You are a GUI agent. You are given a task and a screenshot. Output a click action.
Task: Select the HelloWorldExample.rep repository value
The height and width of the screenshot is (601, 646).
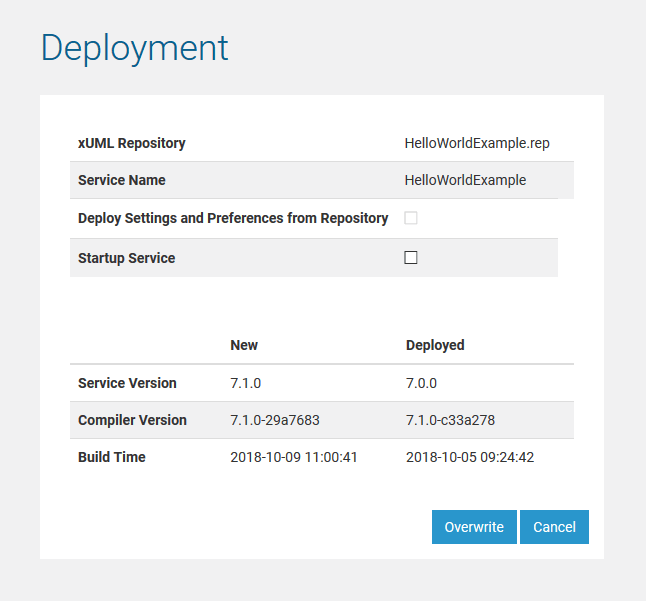click(477, 143)
